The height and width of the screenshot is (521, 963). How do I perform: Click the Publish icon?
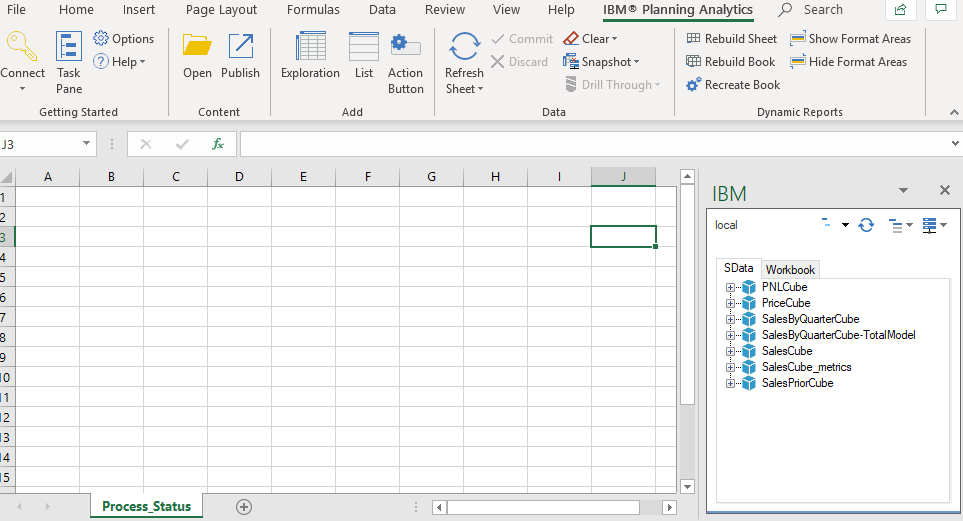click(241, 46)
